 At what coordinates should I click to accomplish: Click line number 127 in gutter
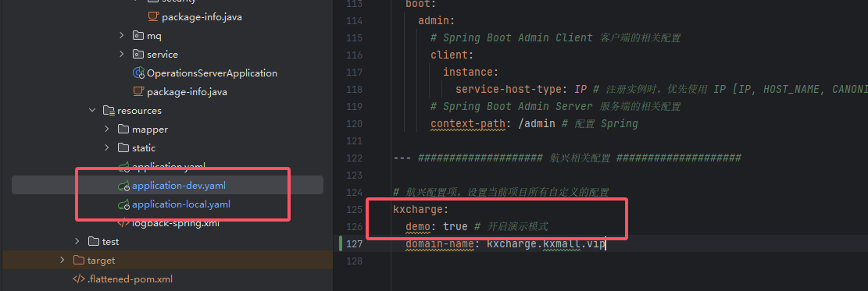(353, 244)
